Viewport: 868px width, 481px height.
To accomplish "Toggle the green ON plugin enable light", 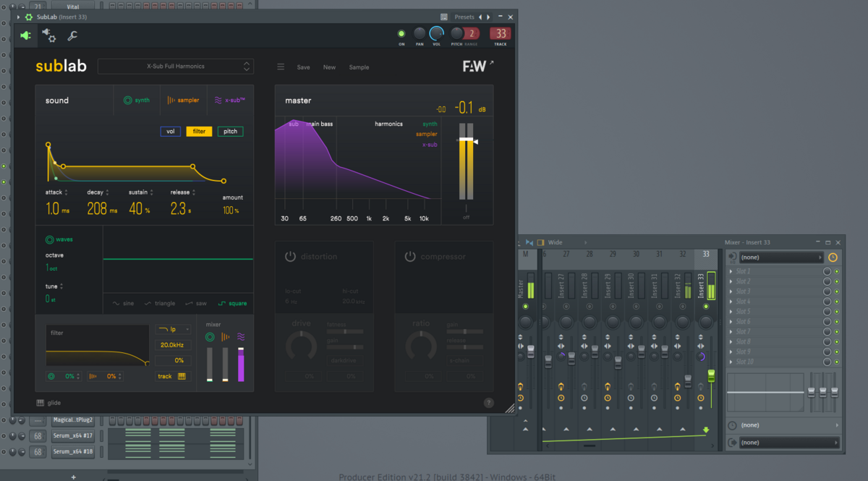I will (401, 33).
